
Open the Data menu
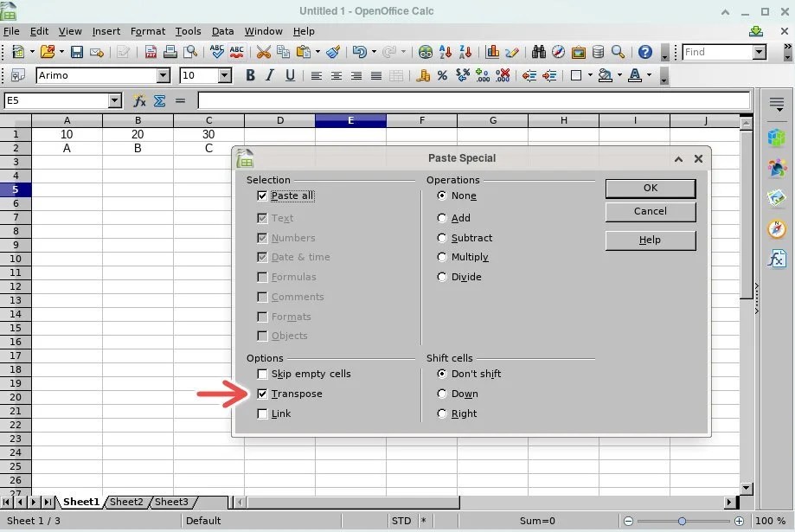(221, 31)
